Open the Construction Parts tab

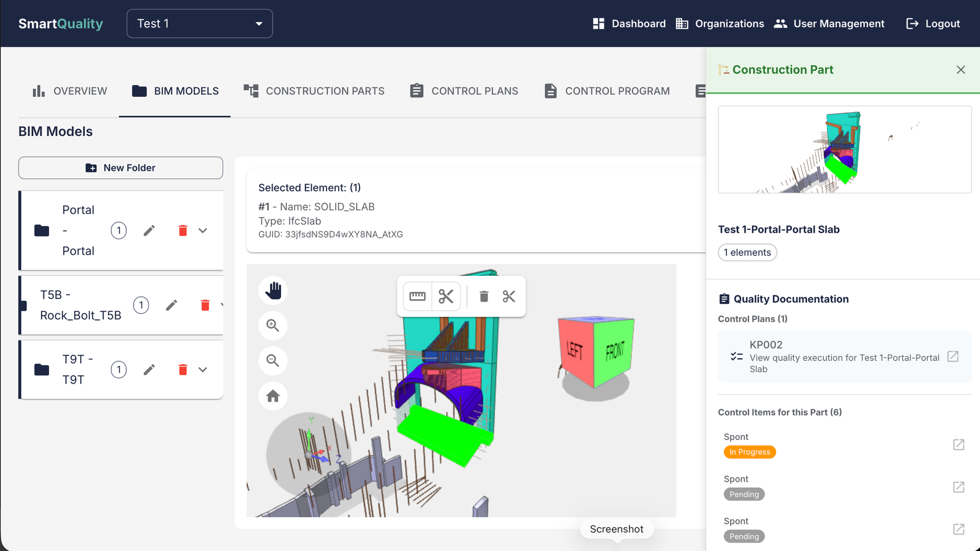pyautogui.click(x=314, y=91)
